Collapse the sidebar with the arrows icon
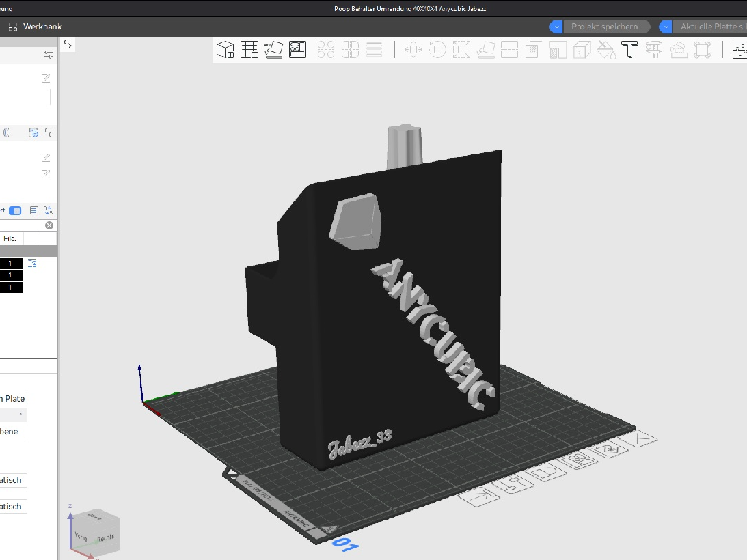The height and width of the screenshot is (560, 747). pyautogui.click(x=68, y=44)
